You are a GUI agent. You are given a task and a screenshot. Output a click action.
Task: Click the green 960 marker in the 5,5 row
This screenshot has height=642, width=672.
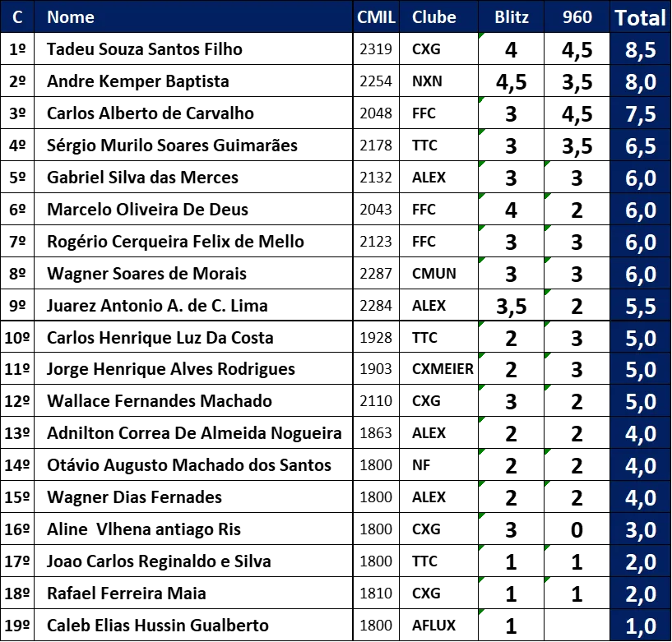(x=548, y=293)
